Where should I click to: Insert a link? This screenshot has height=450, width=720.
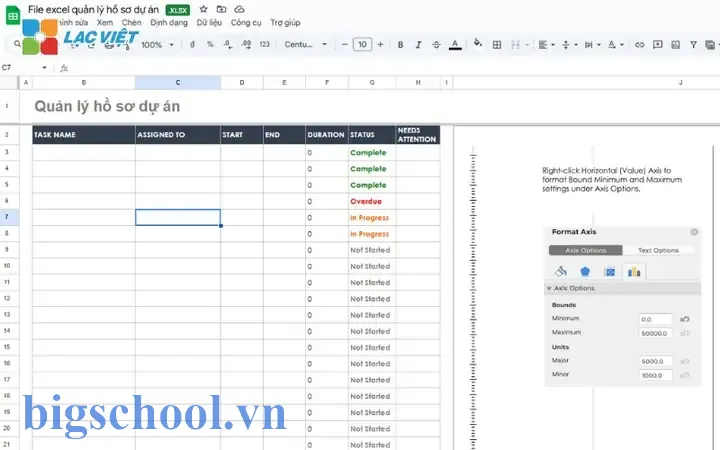click(640, 45)
